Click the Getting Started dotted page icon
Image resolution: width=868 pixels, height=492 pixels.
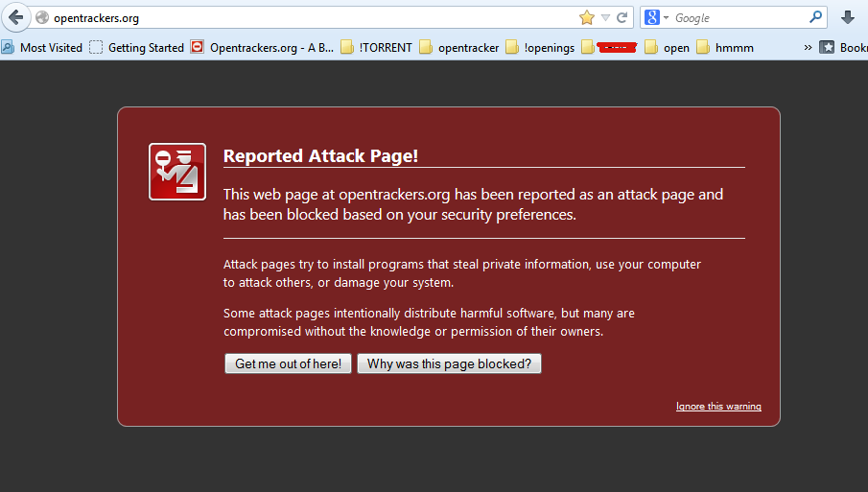[96, 48]
